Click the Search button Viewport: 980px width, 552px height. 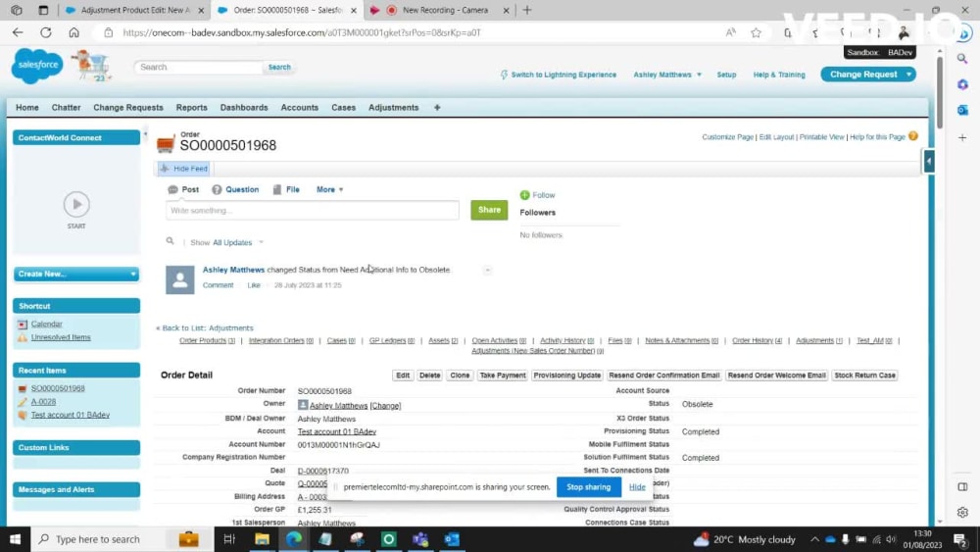(279, 67)
